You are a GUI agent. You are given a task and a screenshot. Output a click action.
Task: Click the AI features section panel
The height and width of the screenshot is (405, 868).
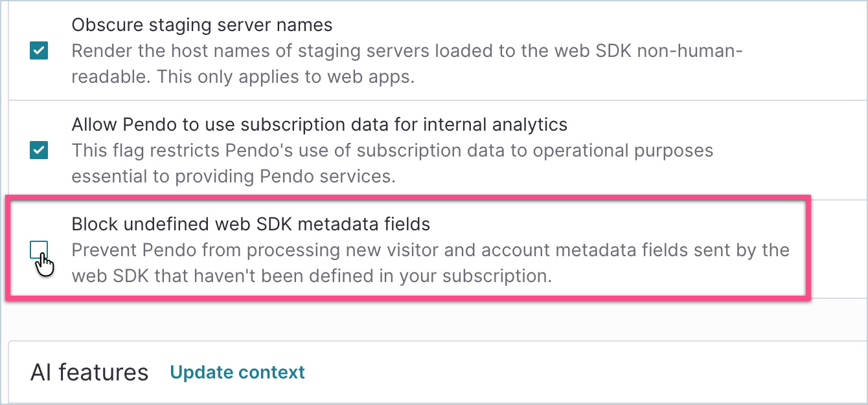[x=434, y=372]
